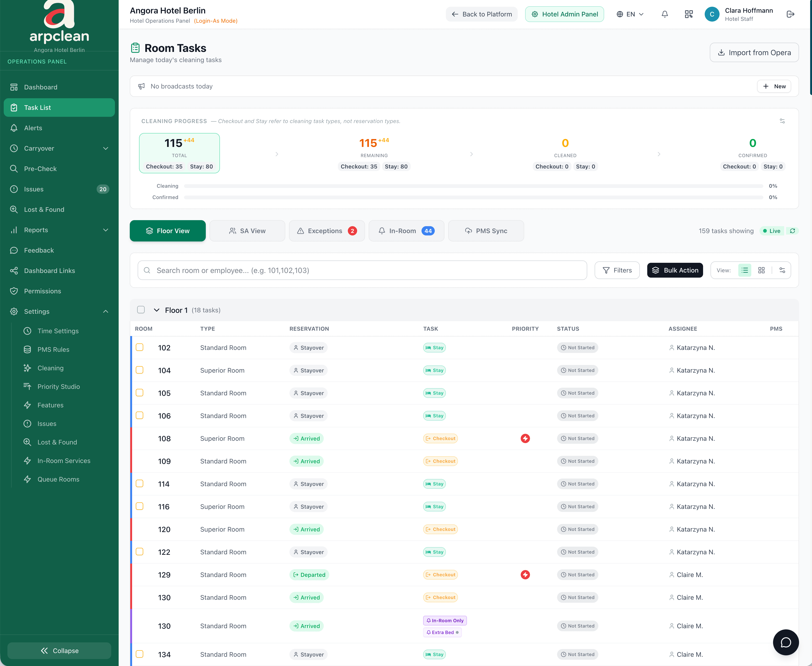812x666 pixels.
Task: Open view options with the sliders icon
Action: pyautogui.click(x=782, y=270)
